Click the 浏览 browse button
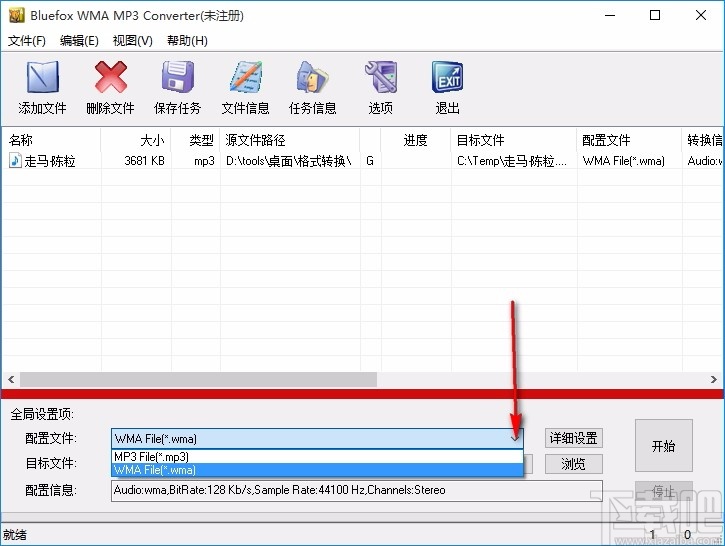Screen dimensions: 725x546 point(573,464)
